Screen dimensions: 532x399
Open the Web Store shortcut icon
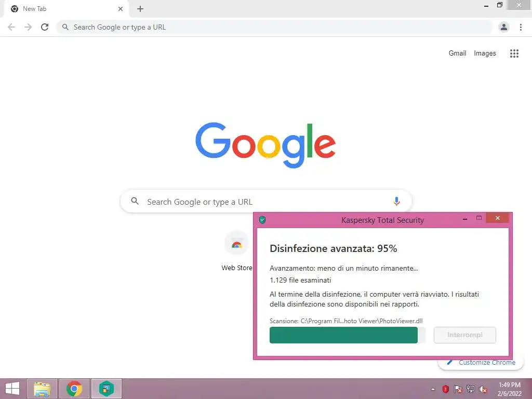tap(237, 244)
